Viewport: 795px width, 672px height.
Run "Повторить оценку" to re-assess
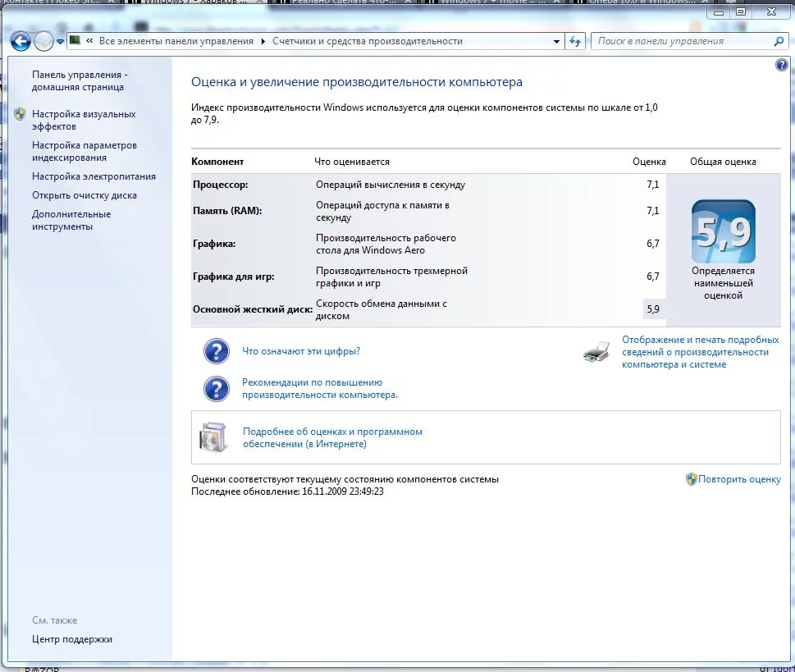(x=739, y=479)
